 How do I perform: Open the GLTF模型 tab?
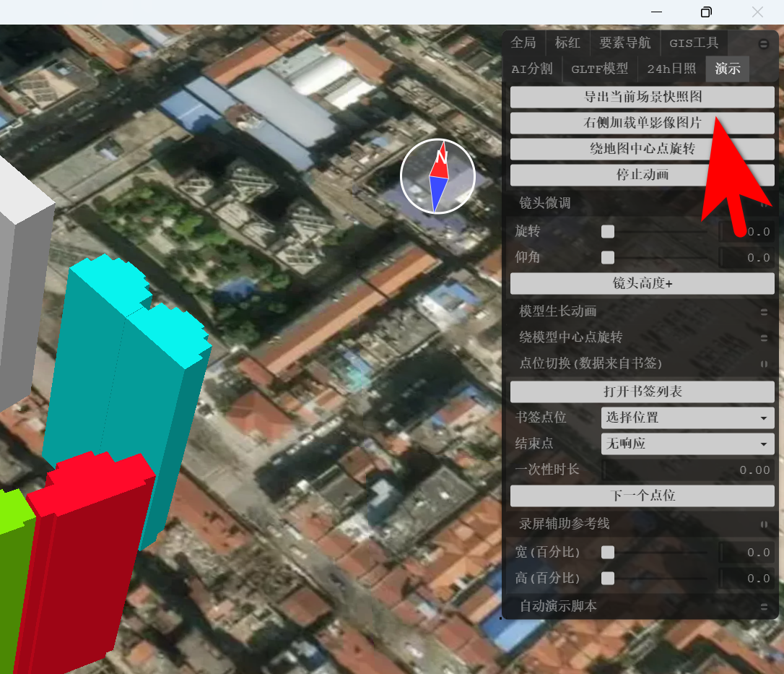599,69
